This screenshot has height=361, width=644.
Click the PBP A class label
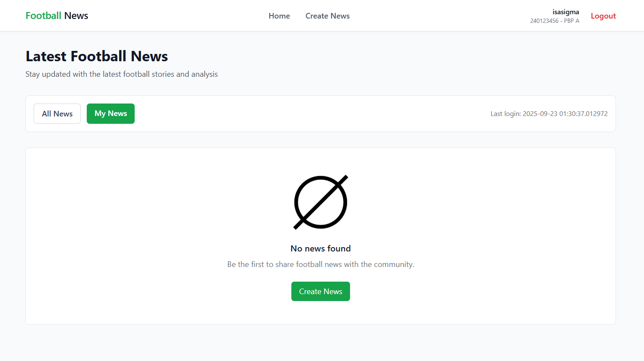tap(571, 21)
